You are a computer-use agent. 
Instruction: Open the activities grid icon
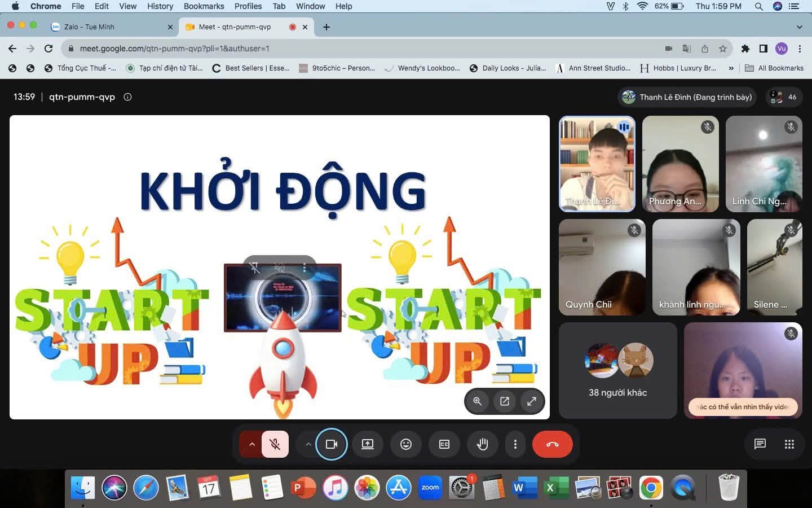click(789, 444)
